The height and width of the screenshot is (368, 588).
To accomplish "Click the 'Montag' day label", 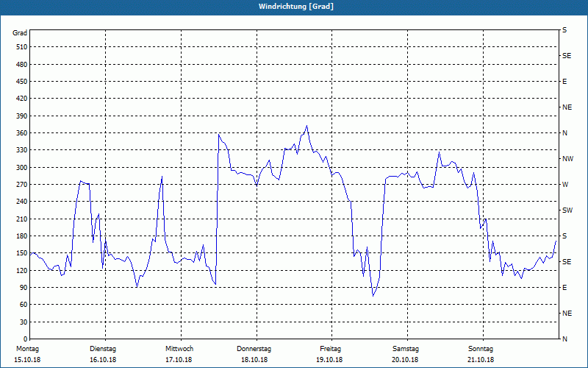I will (27, 349).
